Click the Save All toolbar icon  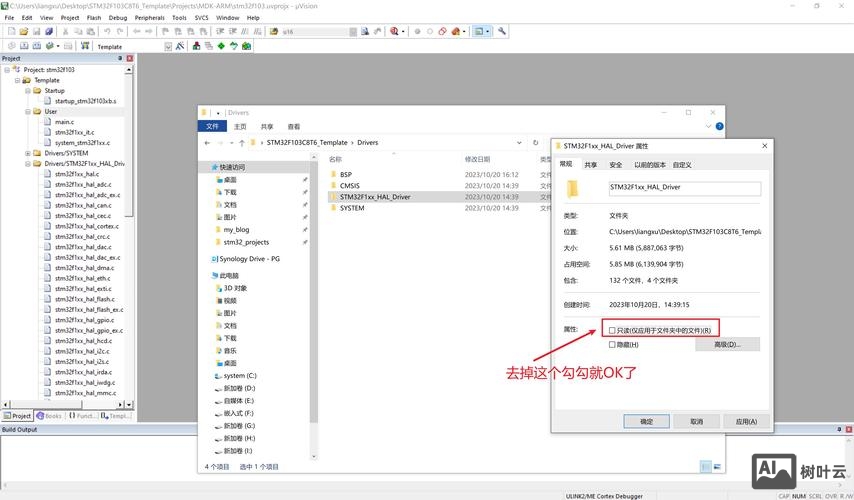(49, 32)
